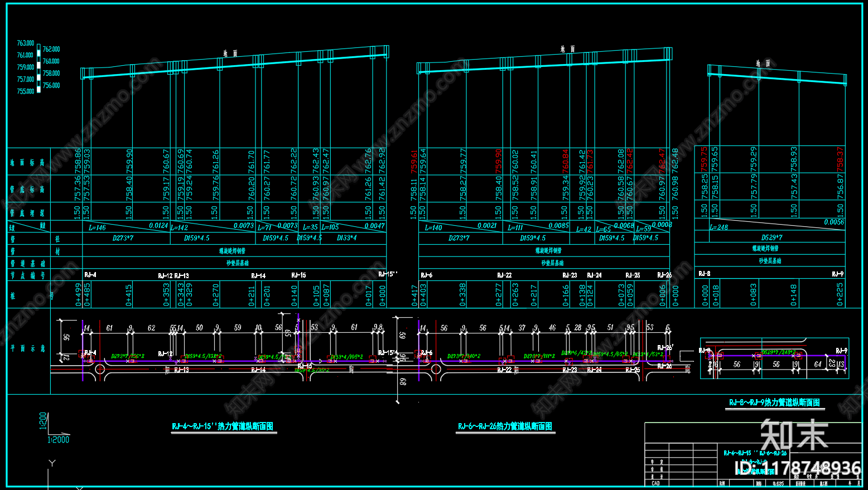This screenshot has width=868, height=490.
Task: Click the slope value '0.0068'
Action: pos(624,226)
